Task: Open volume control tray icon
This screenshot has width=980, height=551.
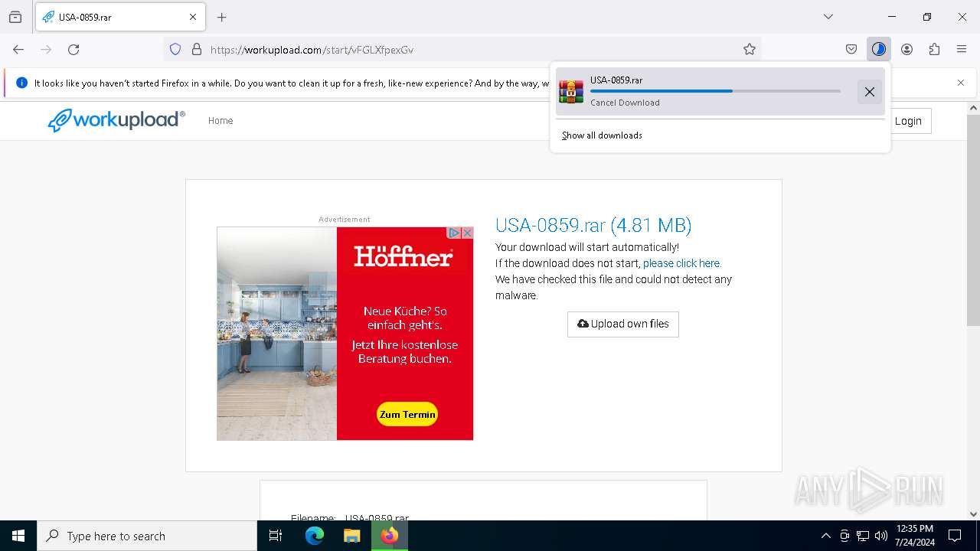Action: click(x=881, y=536)
